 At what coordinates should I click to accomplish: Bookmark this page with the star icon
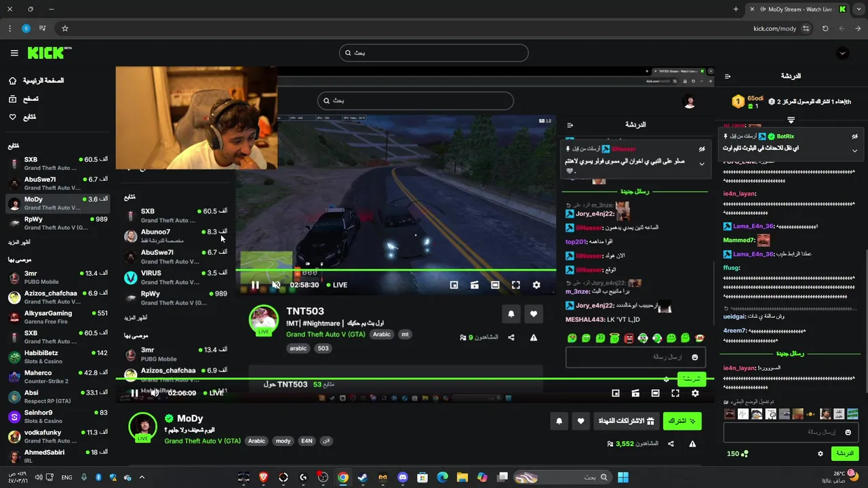(65, 28)
